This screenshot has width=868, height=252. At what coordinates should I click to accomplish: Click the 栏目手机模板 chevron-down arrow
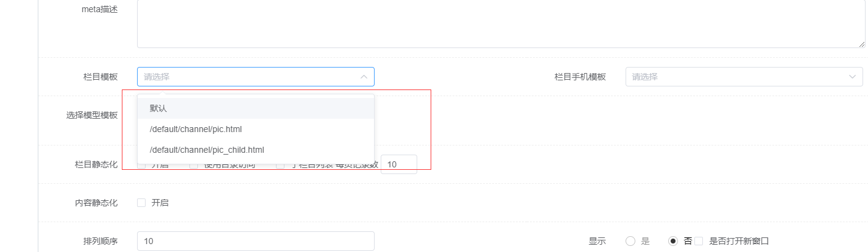coord(852,77)
